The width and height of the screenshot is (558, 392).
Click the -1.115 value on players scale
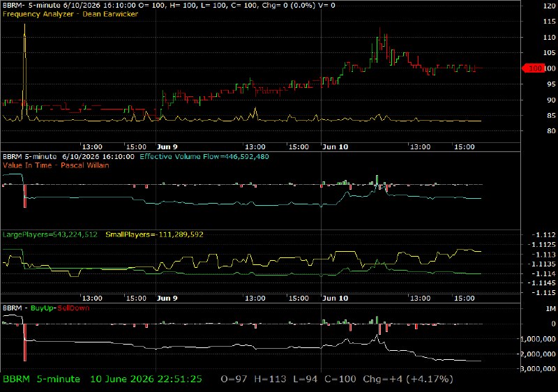click(x=544, y=293)
